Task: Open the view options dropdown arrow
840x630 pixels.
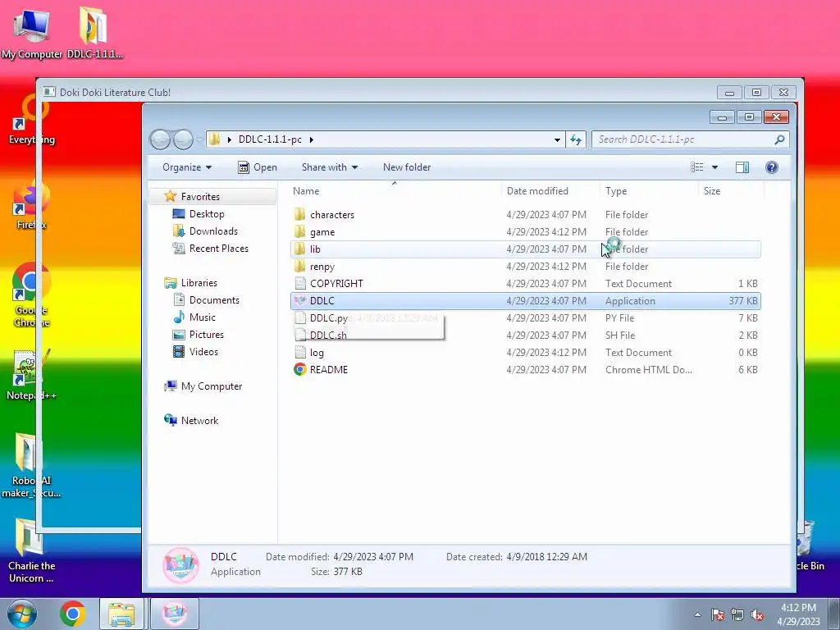Action: tap(714, 167)
